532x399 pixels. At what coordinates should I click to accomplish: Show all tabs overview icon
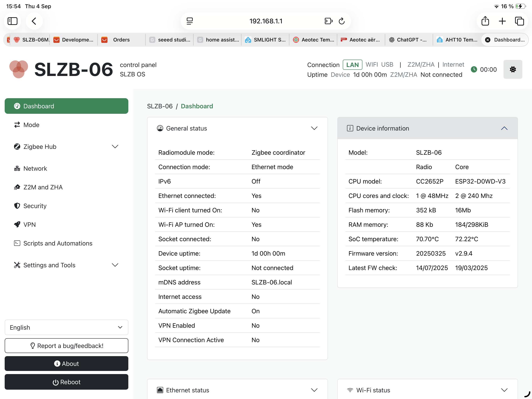tap(519, 21)
